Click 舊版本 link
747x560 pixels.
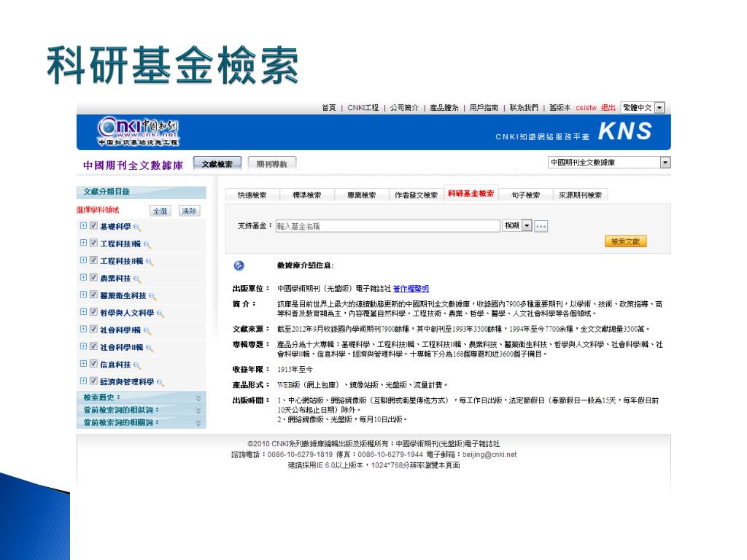coord(560,108)
